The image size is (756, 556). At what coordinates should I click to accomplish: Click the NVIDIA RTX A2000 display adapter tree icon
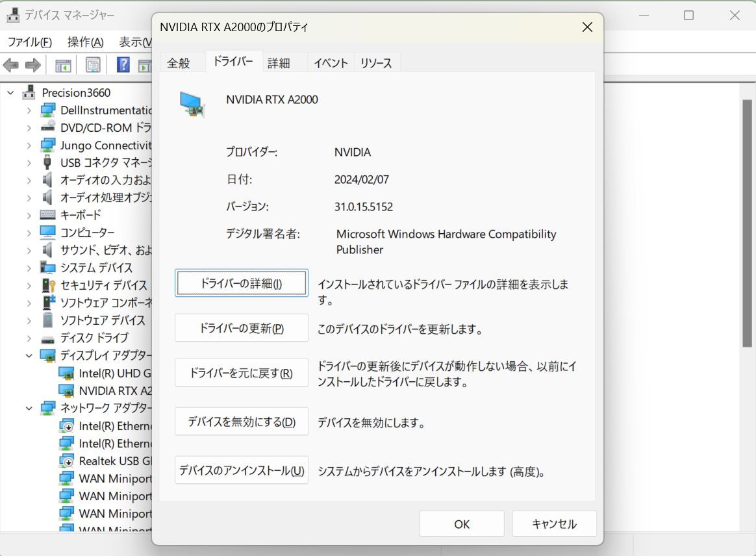(x=66, y=391)
